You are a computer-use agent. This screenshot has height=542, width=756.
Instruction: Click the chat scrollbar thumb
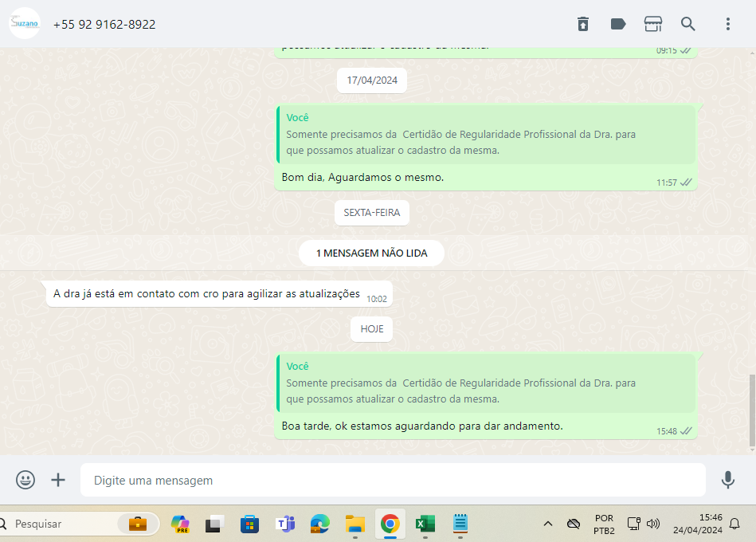point(752,410)
